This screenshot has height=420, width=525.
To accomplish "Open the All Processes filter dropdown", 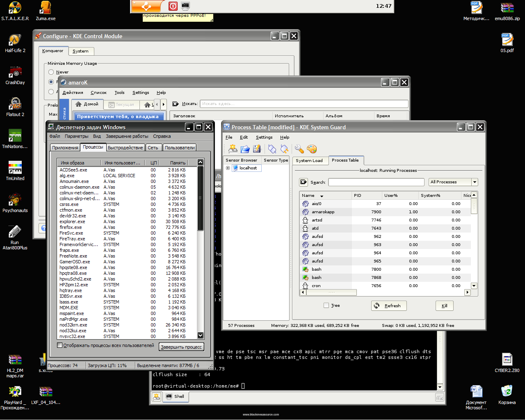I will tap(453, 182).
